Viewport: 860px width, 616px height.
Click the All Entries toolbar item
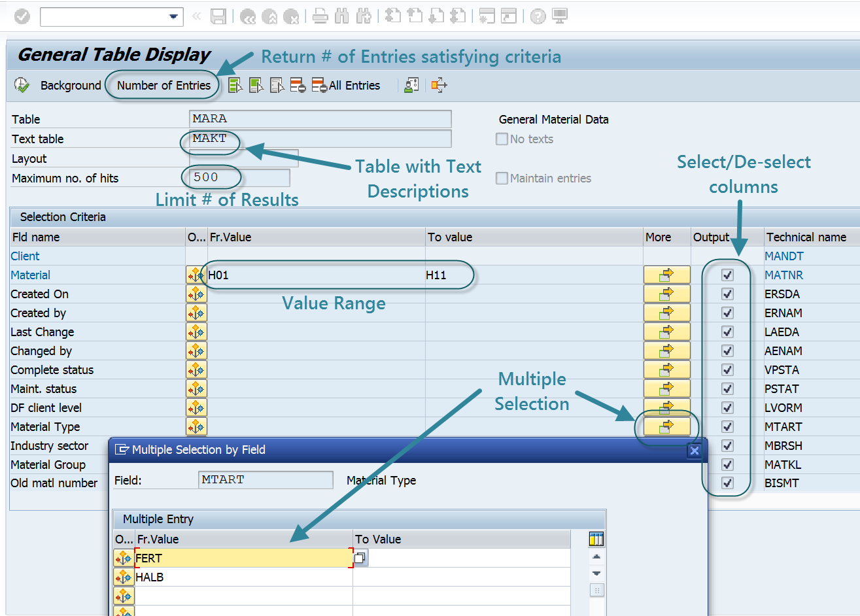354,86
